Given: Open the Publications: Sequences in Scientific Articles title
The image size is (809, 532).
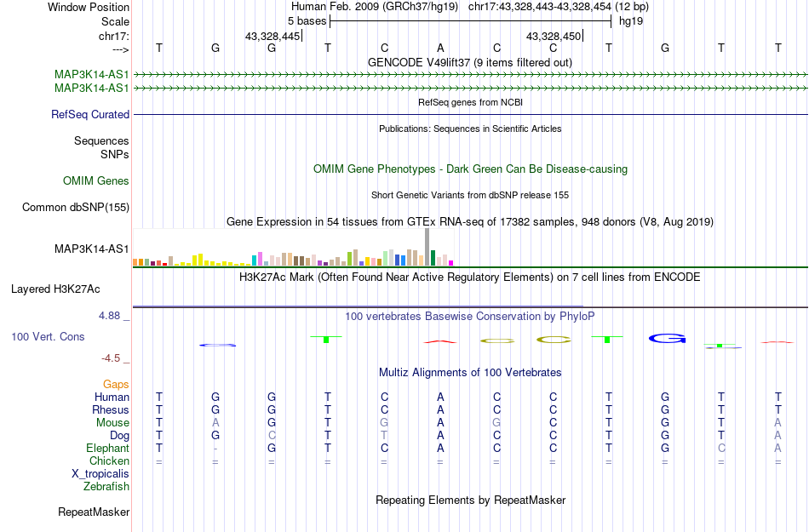Looking at the screenshot, I should tap(470, 129).
